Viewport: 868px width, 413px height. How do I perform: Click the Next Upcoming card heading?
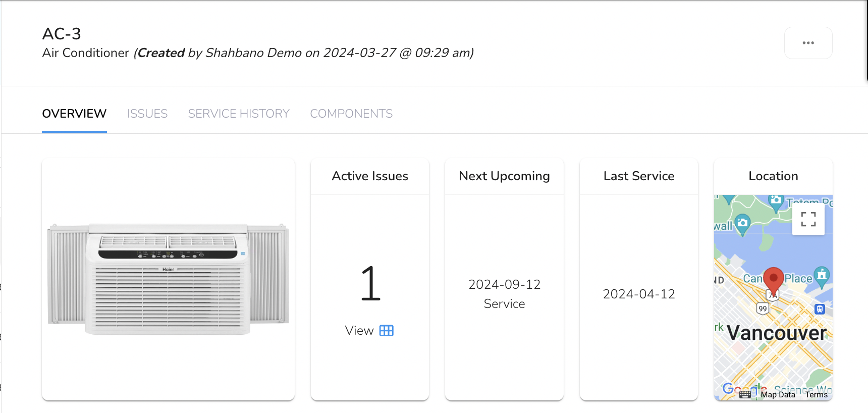[504, 176]
